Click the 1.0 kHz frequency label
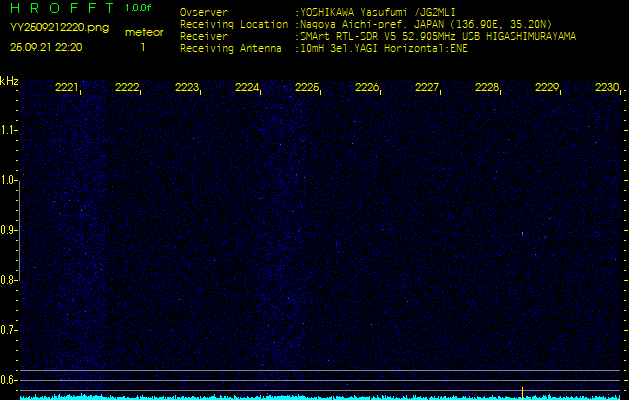This screenshot has height=400, width=629. [x=8, y=181]
